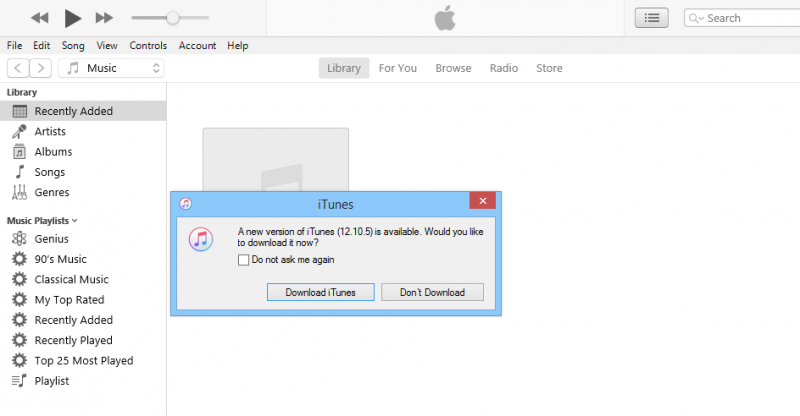Image resolution: width=800 pixels, height=416 pixels.
Task: Click the Genres guitar icon
Action: 19,192
